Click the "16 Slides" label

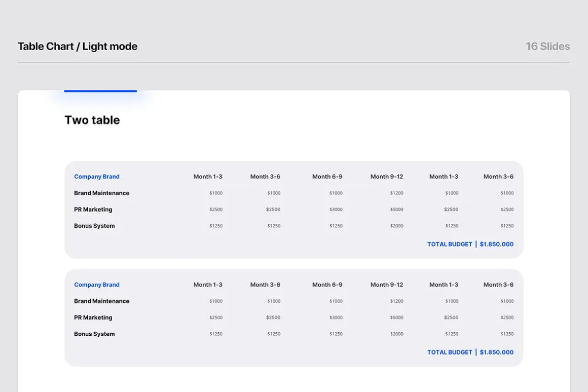point(547,47)
